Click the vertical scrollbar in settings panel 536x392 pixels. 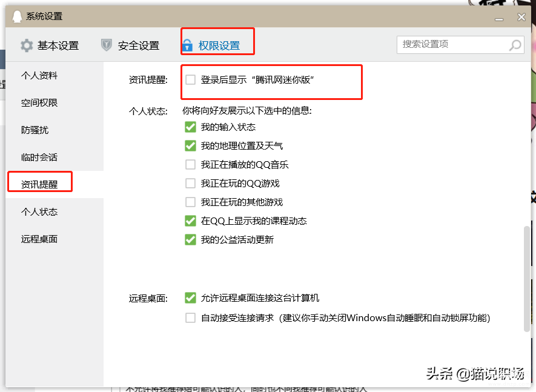click(526, 279)
